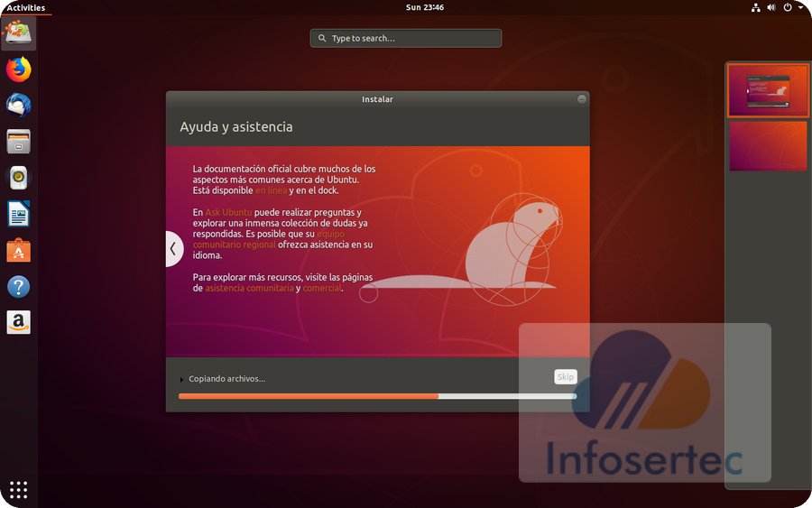Open Thunderbird mail from the dock
Image resolution: width=812 pixels, height=508 pixels.
(18, 106)
